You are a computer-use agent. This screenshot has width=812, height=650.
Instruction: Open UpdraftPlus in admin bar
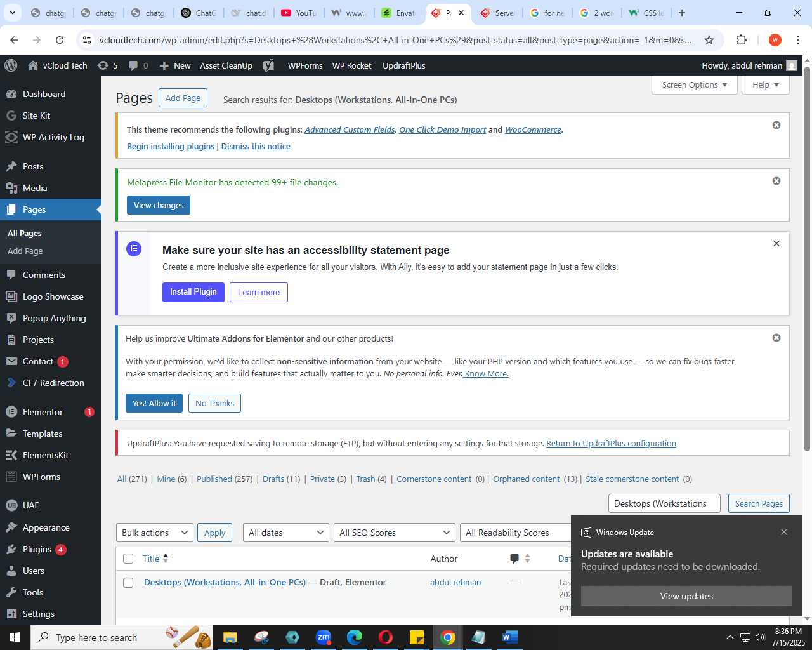point(404,65)
